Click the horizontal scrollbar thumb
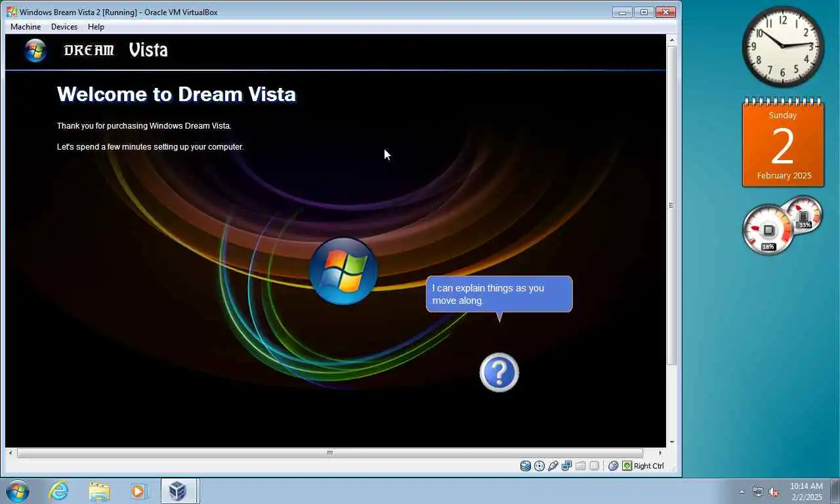This screenshot has height=504, width=840. [x=330, y=453]
